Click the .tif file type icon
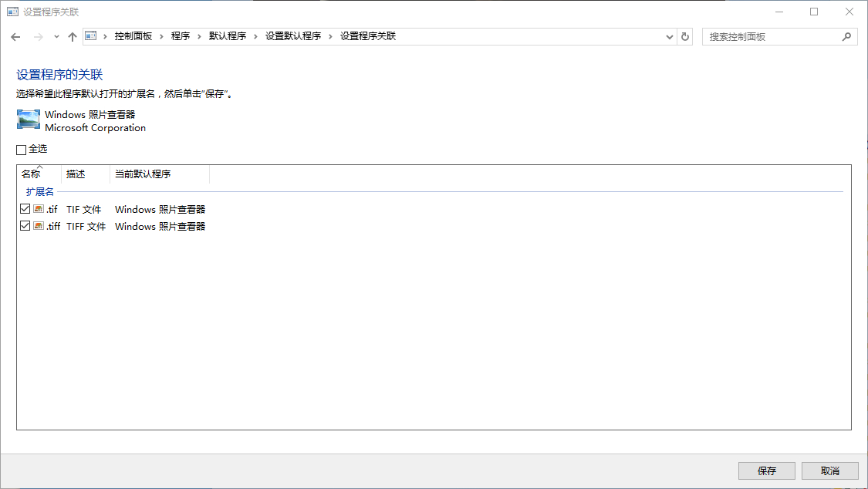868x489 pixels. pyautogui.click(x=39, y=208)
